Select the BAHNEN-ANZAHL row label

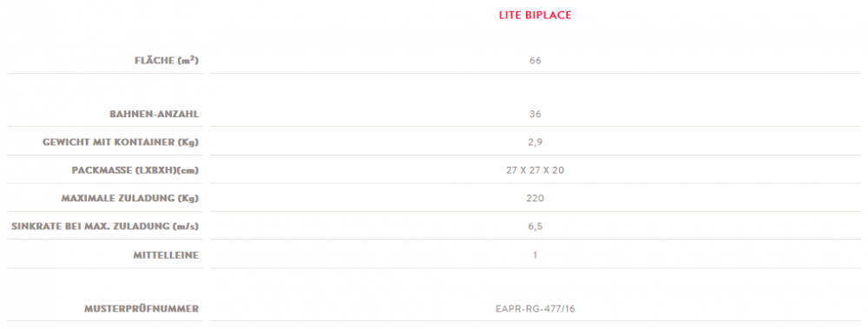154,114
